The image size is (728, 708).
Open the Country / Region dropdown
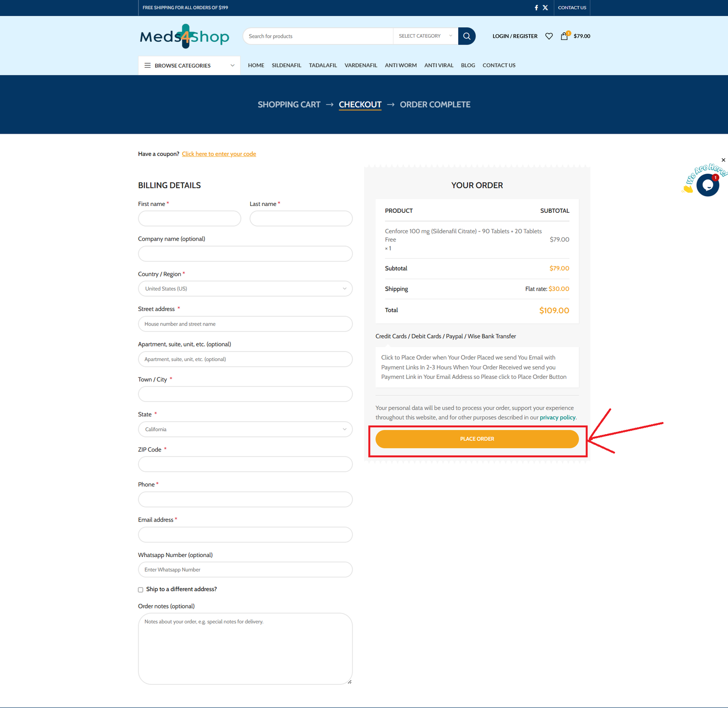pos(245,289)
